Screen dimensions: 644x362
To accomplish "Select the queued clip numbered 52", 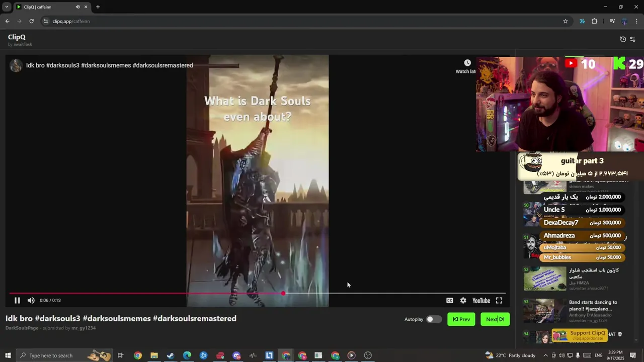I will pyautogui.click(x=573, y=279).
